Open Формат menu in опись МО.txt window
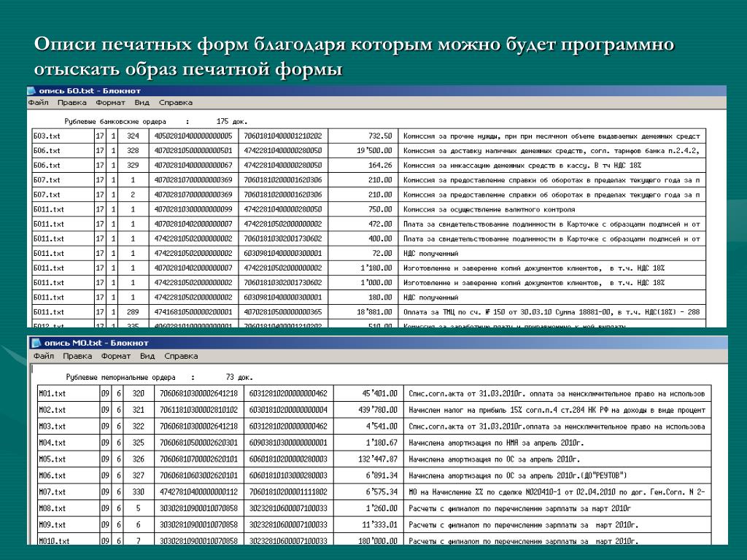 115,356
